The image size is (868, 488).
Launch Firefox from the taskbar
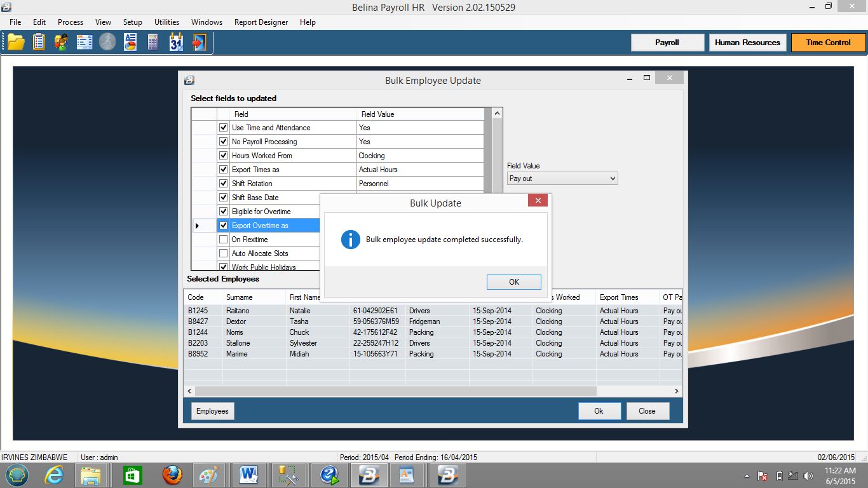172,475
